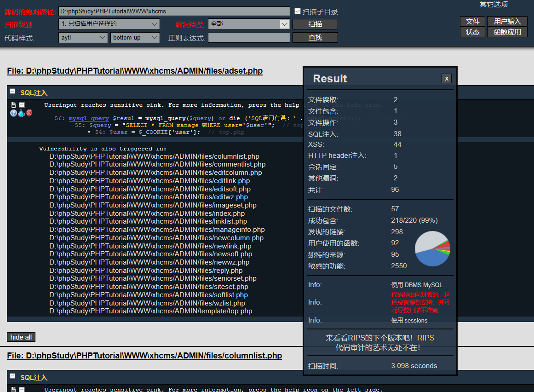Click the 文件包含 row in Result
This screenshot has height=392, width=534.
pos(380,111)
